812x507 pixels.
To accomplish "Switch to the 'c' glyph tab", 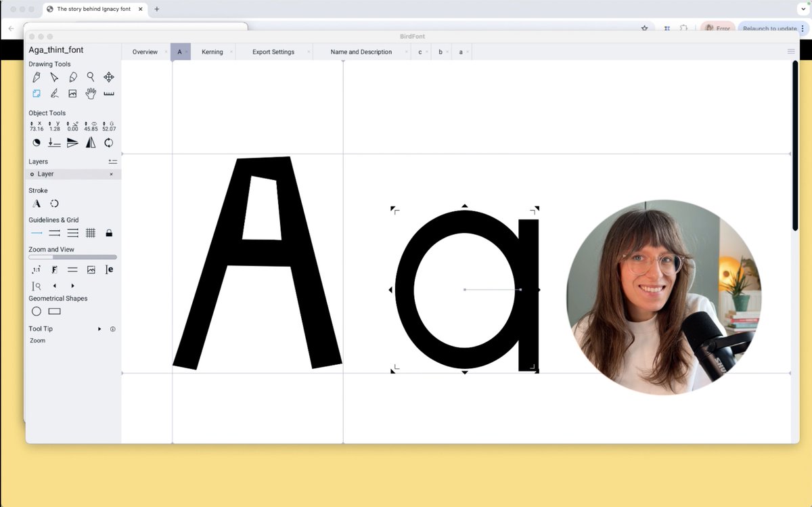I will coord(420,52).
